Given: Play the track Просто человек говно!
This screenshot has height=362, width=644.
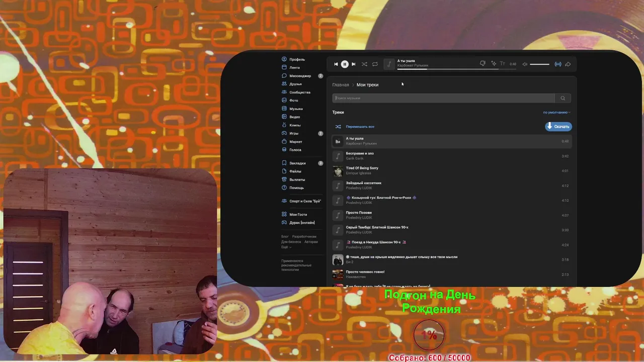Looking at the screenshot, I should click(452, 275).
